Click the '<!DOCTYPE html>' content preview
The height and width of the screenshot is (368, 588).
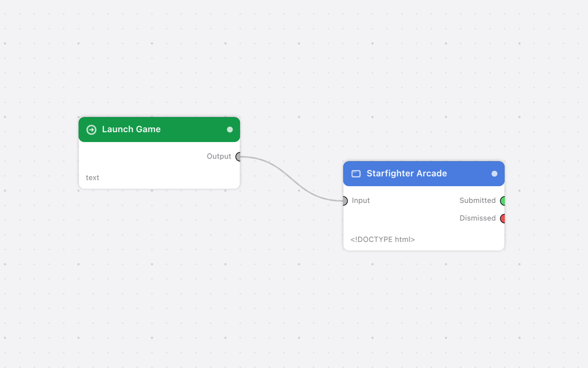click(383, 240)
